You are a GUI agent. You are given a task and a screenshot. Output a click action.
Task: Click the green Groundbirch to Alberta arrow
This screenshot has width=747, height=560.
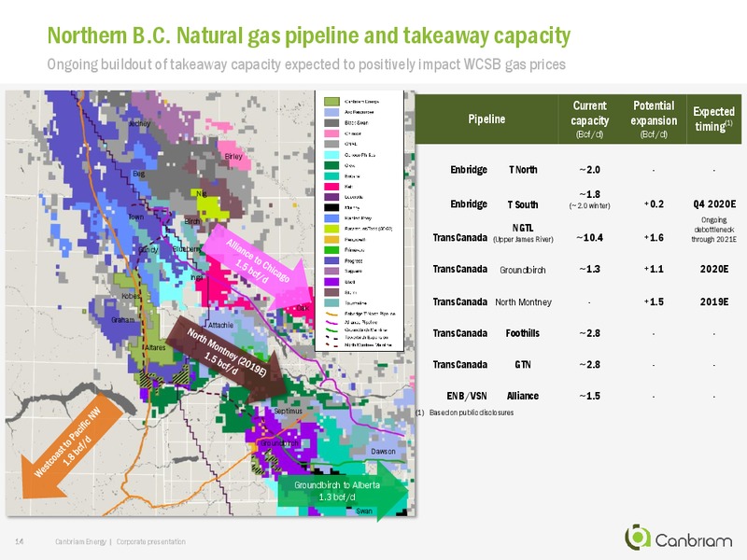pos(343,491)
